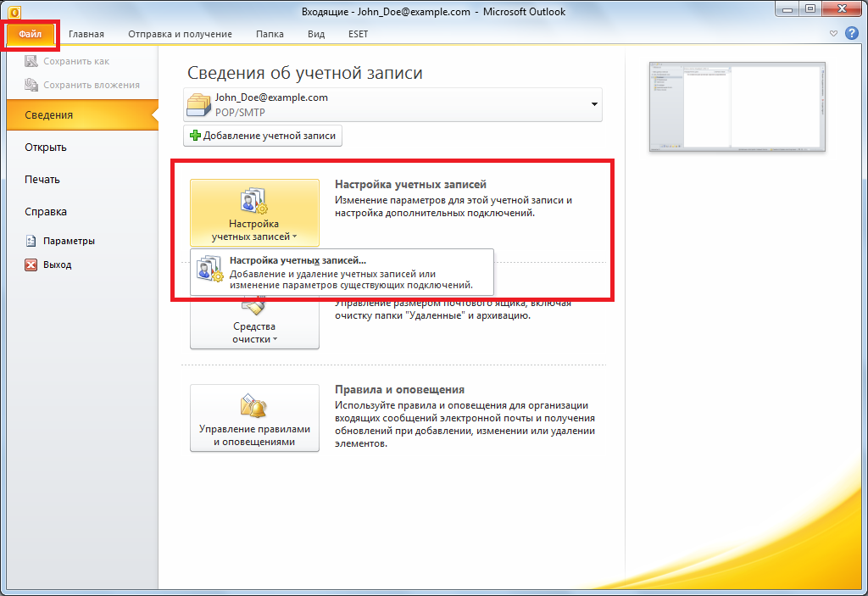Open the Отправка и получение tab
The height and width of the screenshot is (596, 868).
pos(180,35)
